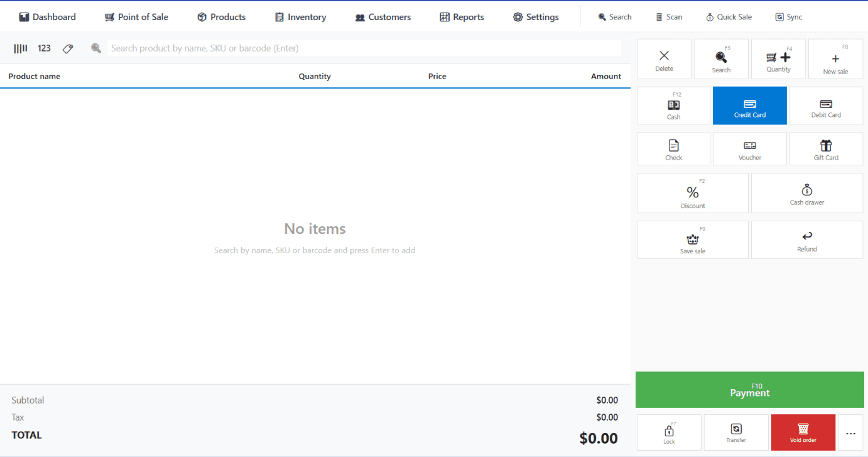Go to Point of Sale
868x457 pixels.
[136, 17]
